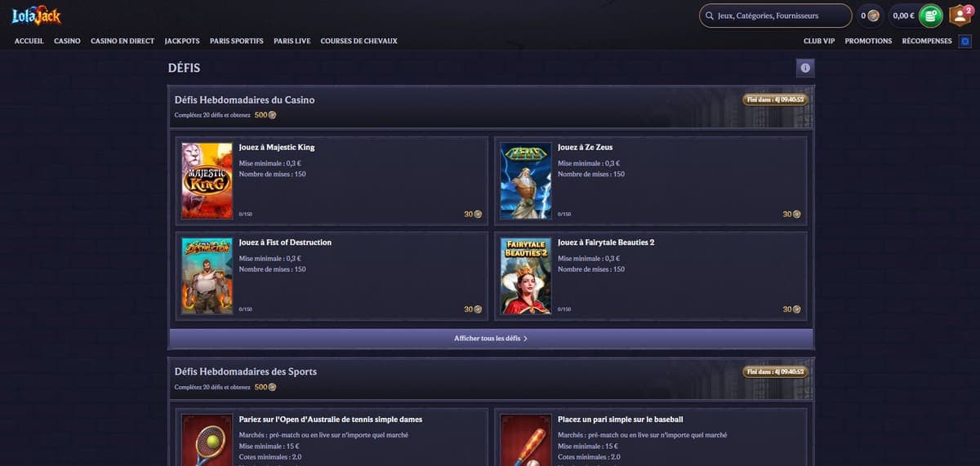
Task: Click Casino challenges countdown timer badge
Action: (x=775, y=100)
